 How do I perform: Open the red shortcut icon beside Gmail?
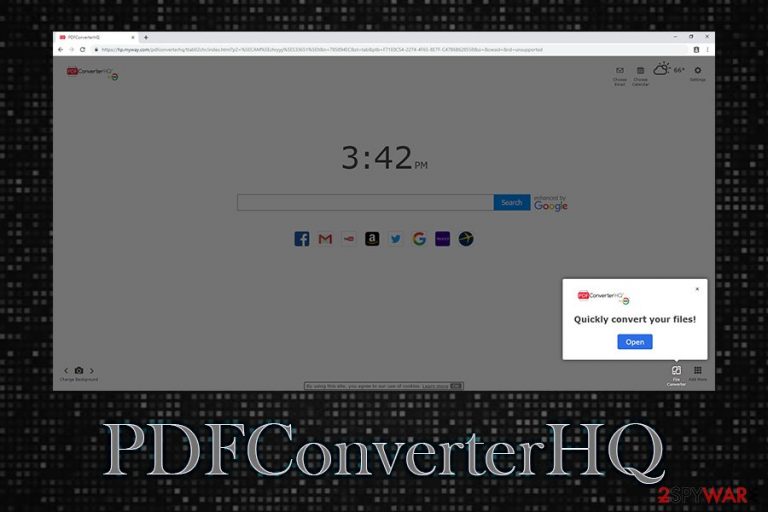click(349, 239)
